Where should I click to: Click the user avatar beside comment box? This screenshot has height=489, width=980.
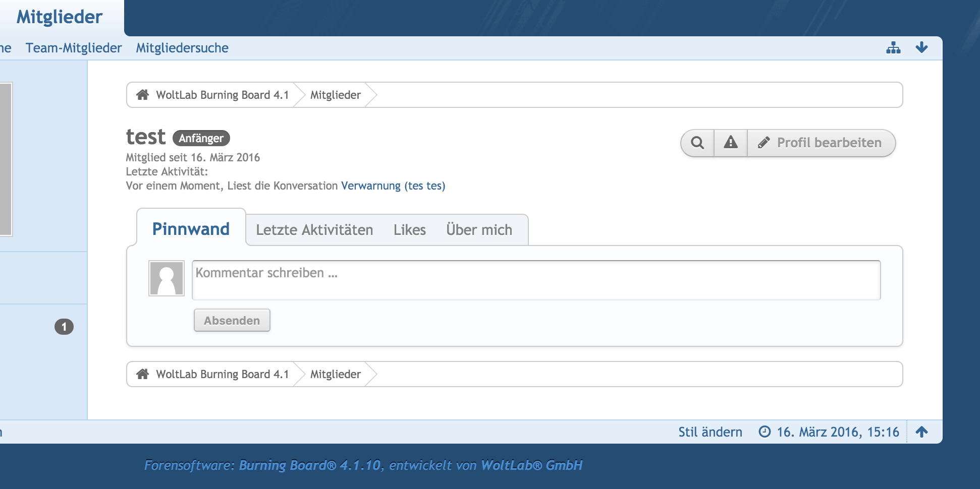(167, 278)
